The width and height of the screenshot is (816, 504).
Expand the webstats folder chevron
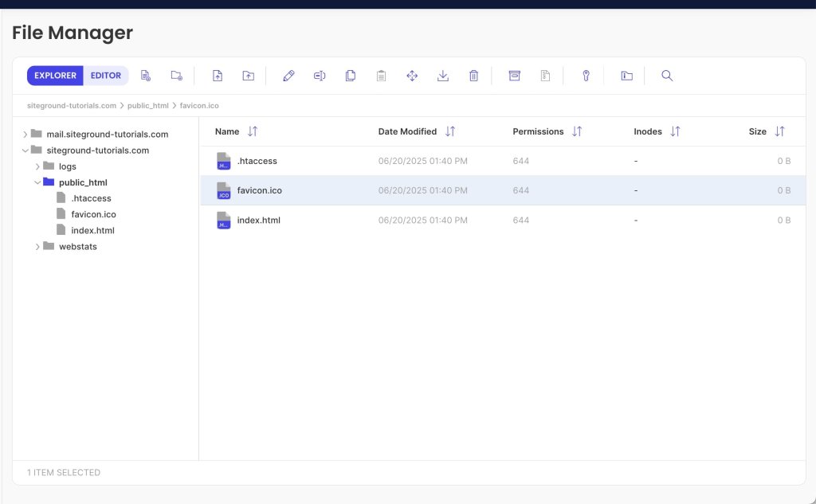point(37,247)
